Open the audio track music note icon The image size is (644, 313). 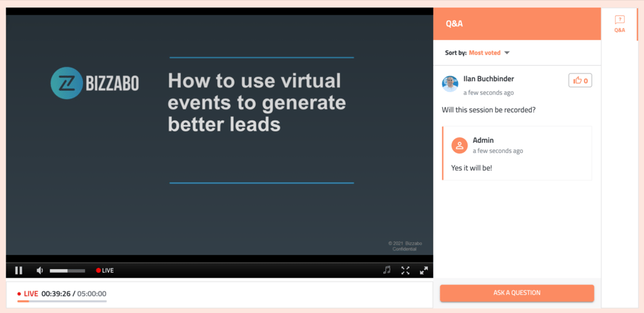[386, 270]
